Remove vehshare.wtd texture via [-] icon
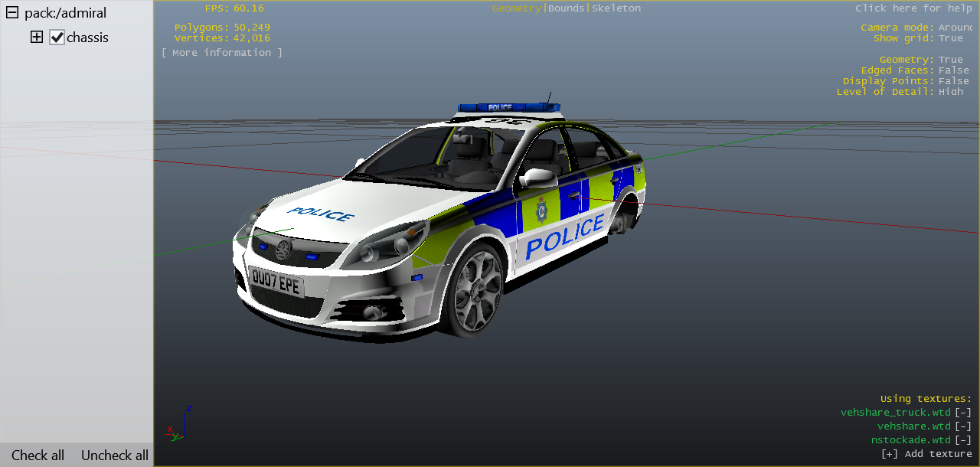Viewport: 980px width, 467px height. pos(962,426)
